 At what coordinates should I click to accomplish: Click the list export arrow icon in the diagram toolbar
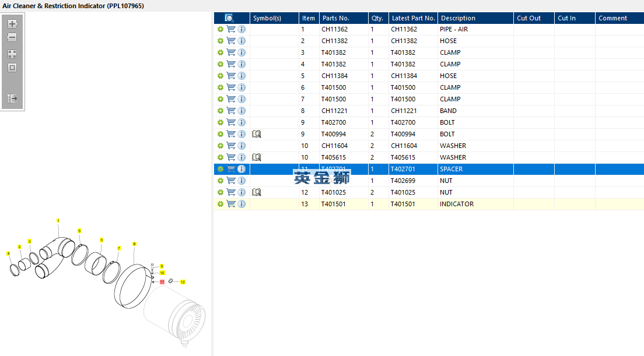[x=12, y=98]
